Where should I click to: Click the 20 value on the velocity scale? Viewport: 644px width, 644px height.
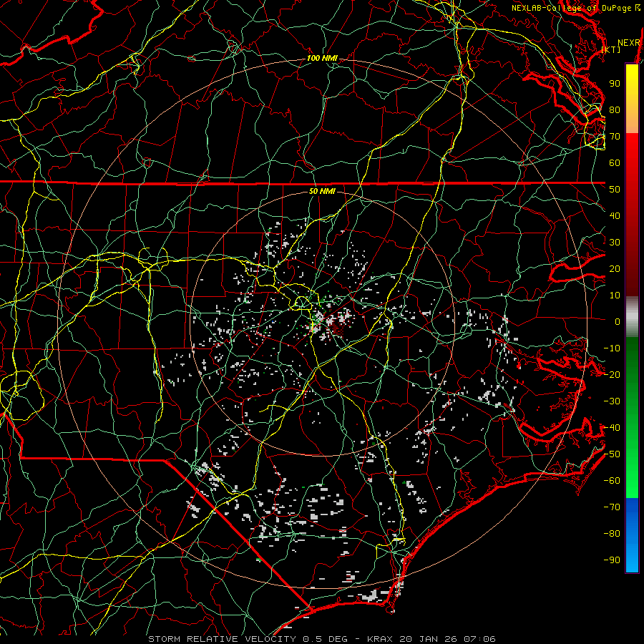point(615,269)
